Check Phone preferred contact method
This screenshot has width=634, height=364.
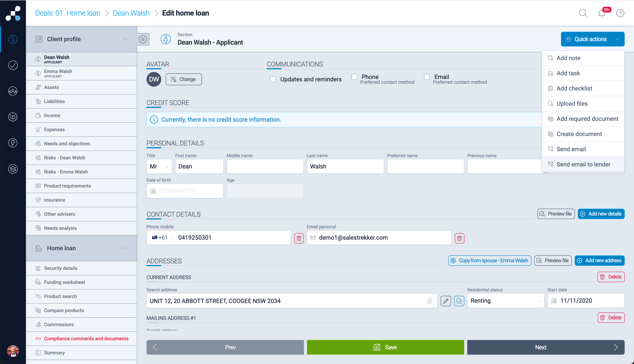click(x=354, y=77)
